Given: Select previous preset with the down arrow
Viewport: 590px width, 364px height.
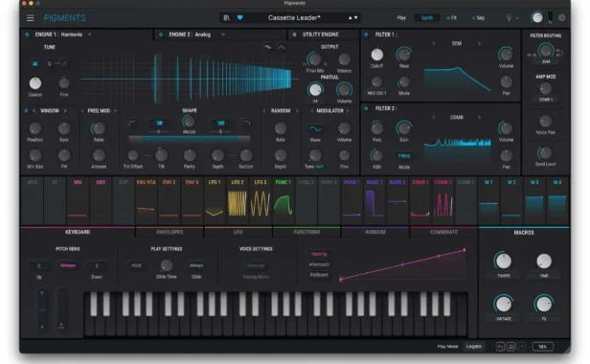Looking at the screenshot, I should (355, 17).
